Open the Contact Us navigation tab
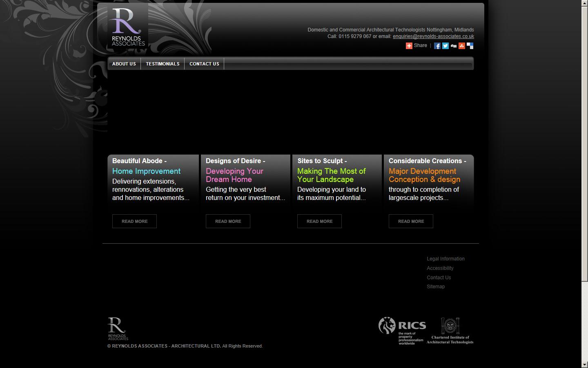Viewport: 588px width, 368px height. coord(204,64)
